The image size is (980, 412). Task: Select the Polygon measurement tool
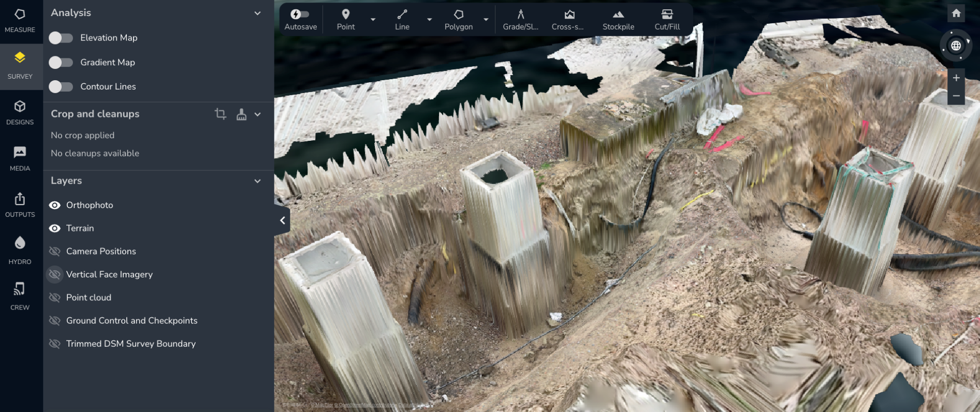459,20
